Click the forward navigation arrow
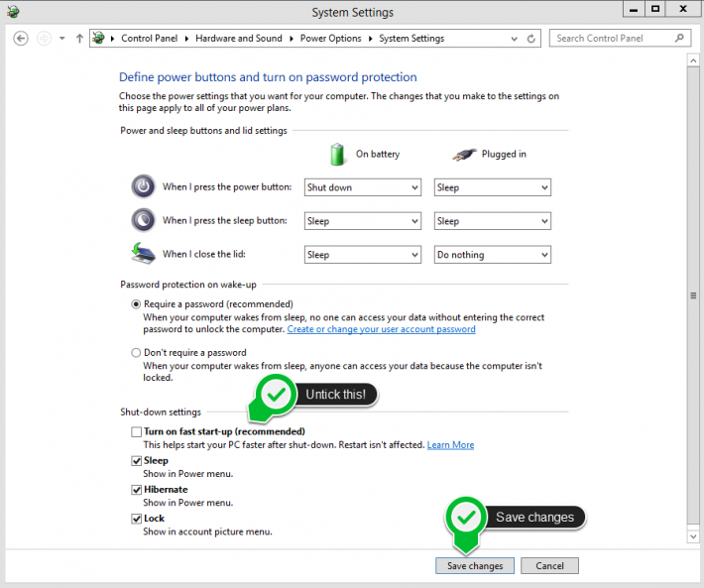 [44, 39]
